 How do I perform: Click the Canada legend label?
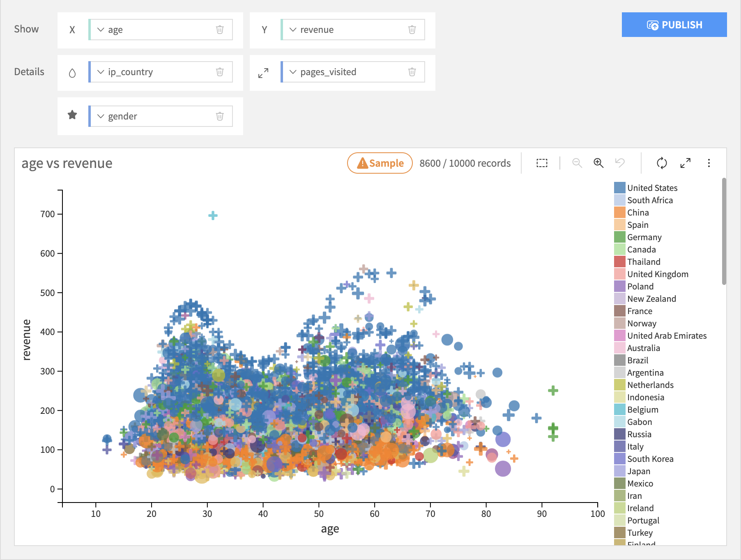coord(642,249)
